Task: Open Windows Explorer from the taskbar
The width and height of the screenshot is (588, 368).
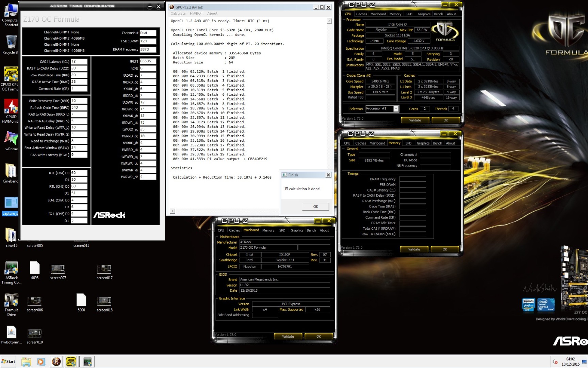Action: (x=26, y=362)
